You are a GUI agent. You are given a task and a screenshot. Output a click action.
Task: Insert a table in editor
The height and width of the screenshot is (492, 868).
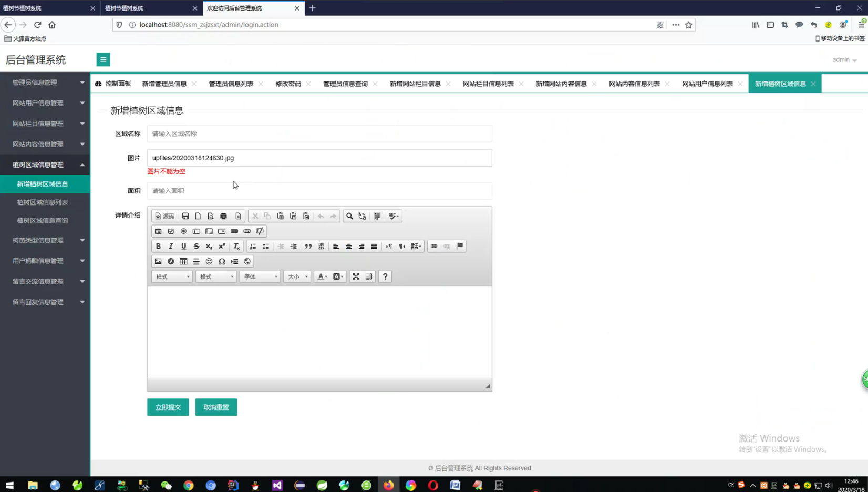183,261
